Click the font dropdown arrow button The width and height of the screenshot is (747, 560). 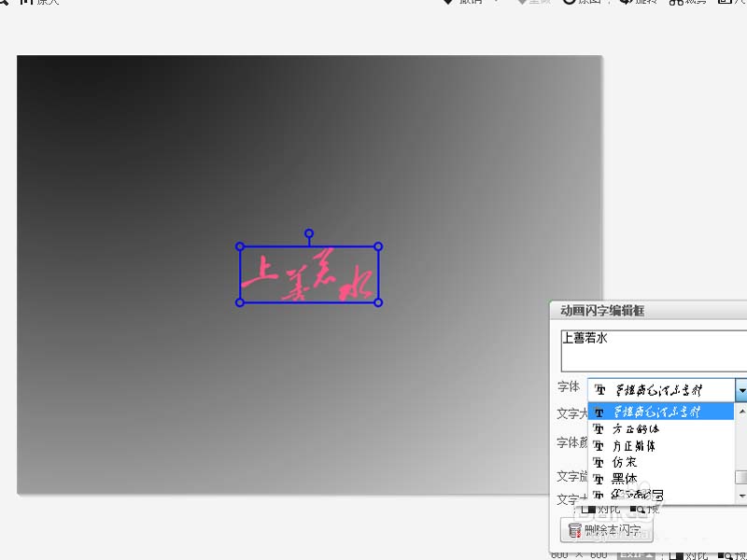tap(741, 390)
